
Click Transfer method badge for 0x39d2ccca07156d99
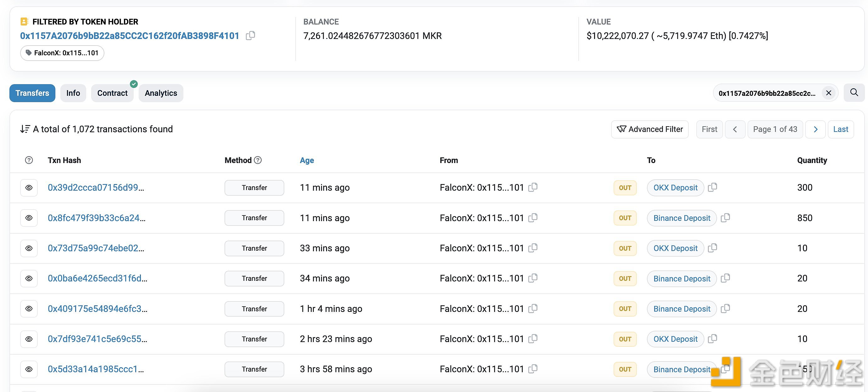point(254,188)
